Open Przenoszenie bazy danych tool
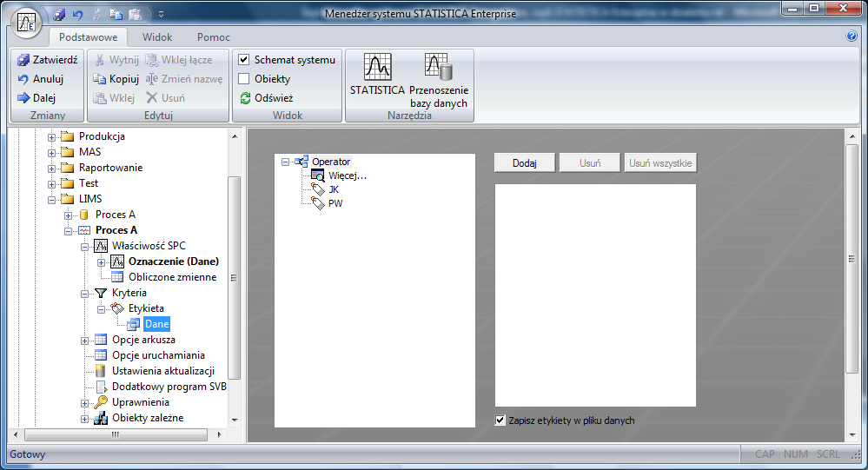This screenshot has width=868, height=470. point(439,80)
